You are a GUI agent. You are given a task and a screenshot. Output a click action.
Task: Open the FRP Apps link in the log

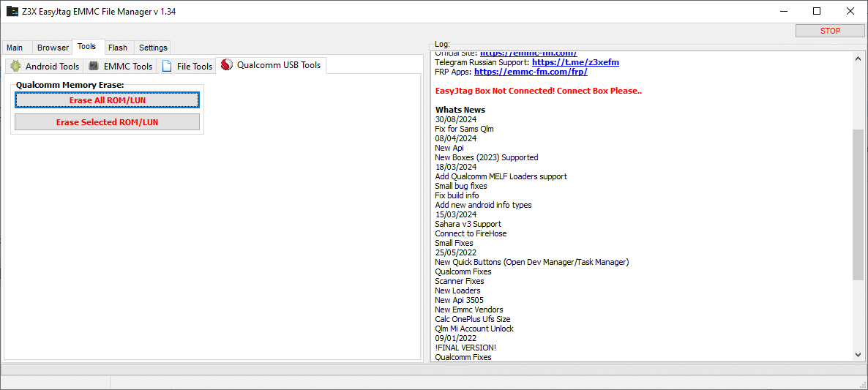coord(530,72)
